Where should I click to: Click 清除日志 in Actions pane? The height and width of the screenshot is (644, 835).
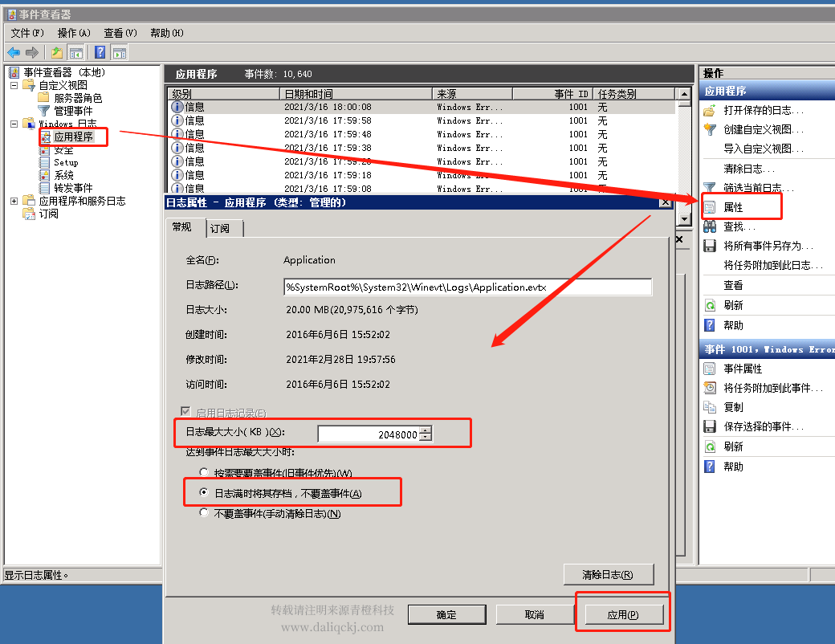click(x=749, y=169)
